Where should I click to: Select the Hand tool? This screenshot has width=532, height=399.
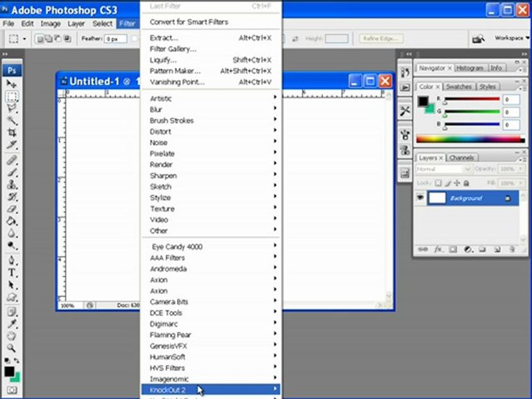coord(12,336)
